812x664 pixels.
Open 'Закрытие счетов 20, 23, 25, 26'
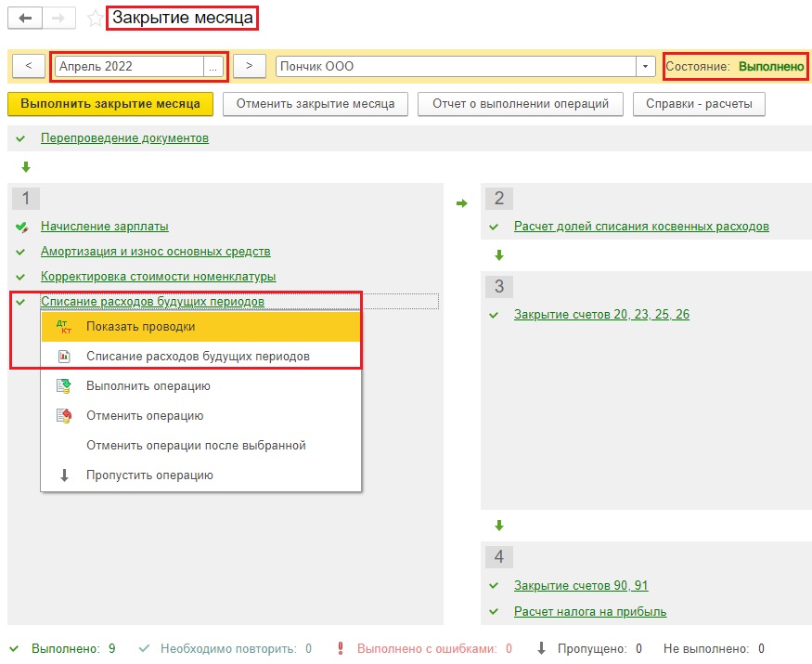[601, 315]
